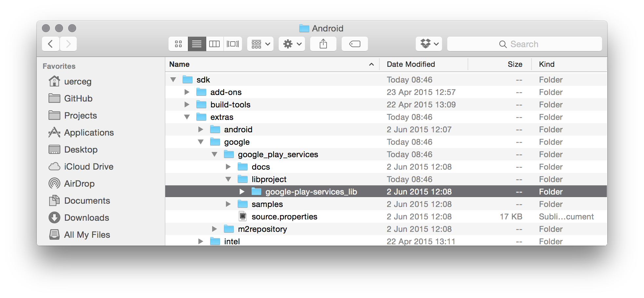Select the docs folder icon

click(243, 167)
